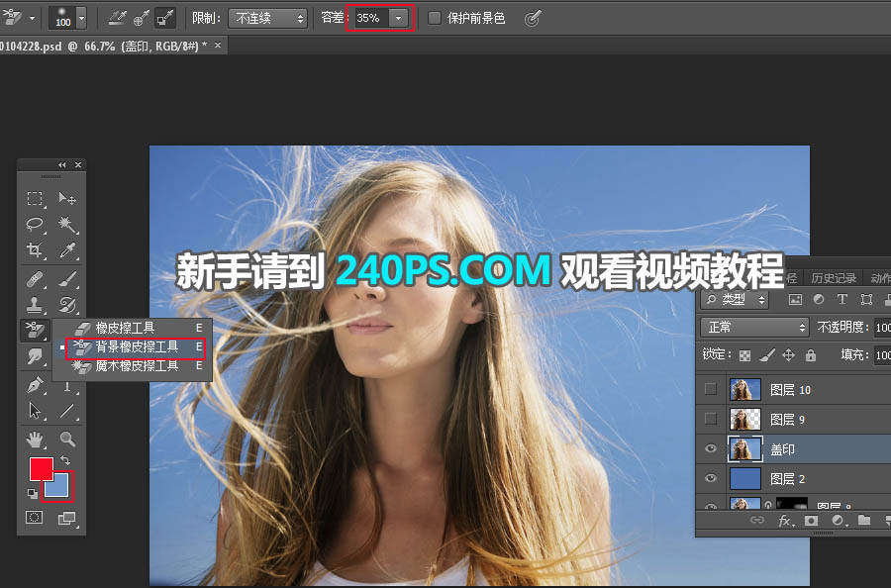The width and height of the screenshot is (891, 588).
Task: Lock layer position icon
Action: pos(788,355)
